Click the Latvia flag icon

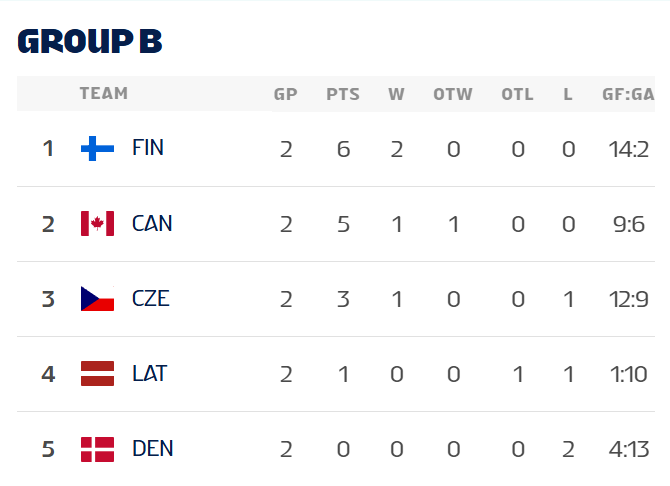[x=97, y=374]
